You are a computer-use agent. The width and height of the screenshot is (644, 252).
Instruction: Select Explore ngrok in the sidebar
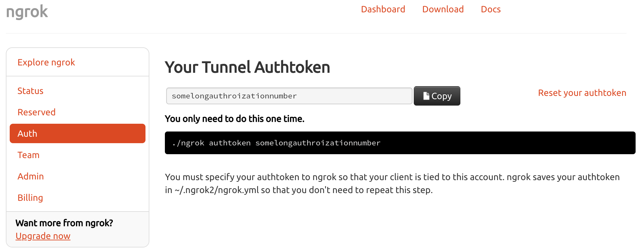(46, 62)
